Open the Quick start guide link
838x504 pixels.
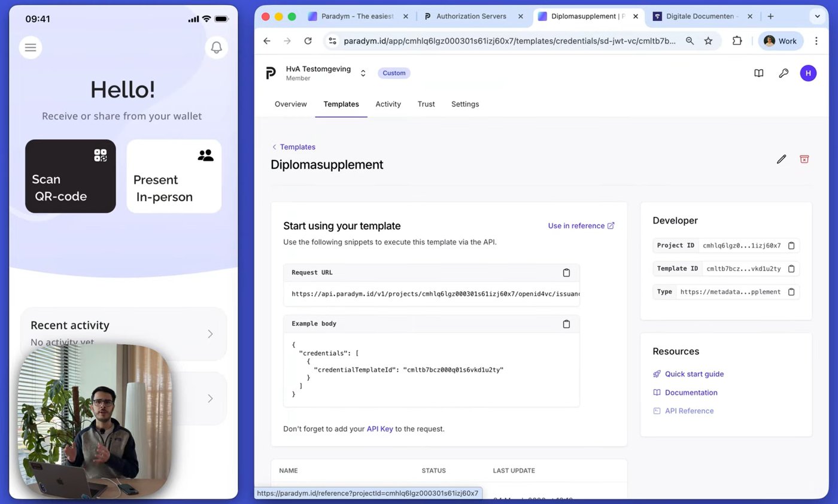pyautogui.click(x=688, y=374)
